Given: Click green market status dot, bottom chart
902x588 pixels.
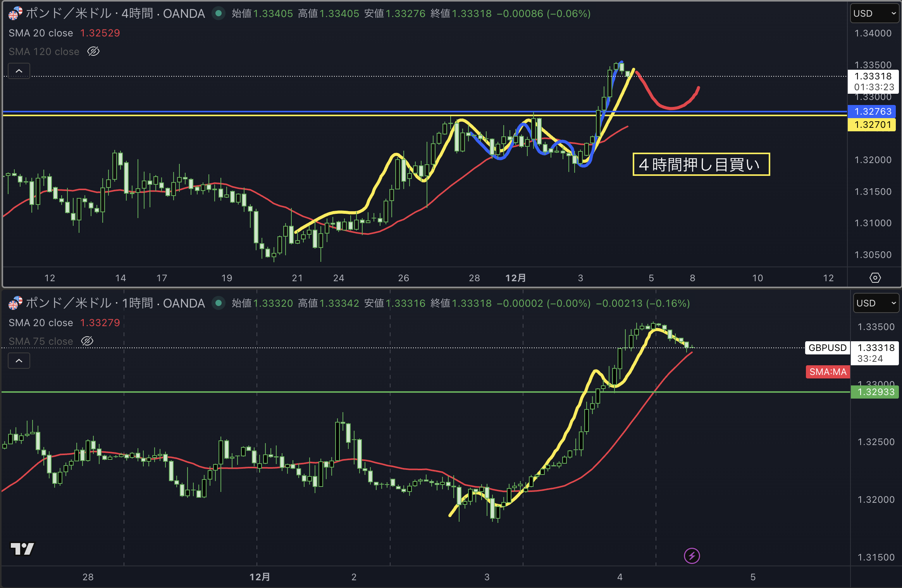Looking at the screenshot, I should click(x=219, y=303).
